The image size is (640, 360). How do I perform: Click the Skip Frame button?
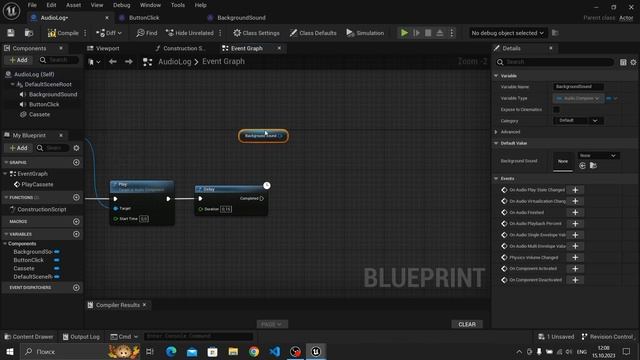coord(416,33)
